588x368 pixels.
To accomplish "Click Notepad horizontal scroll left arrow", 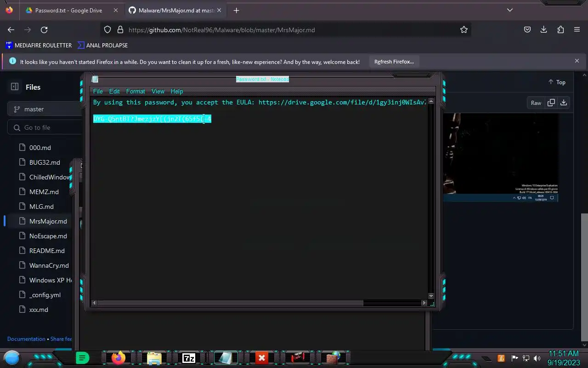I will pos(94,303).
